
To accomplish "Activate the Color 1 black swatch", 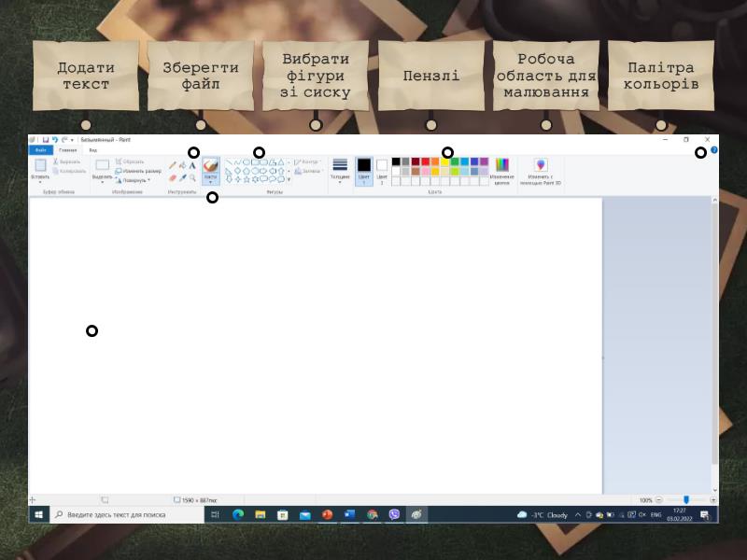I will 364,169.
